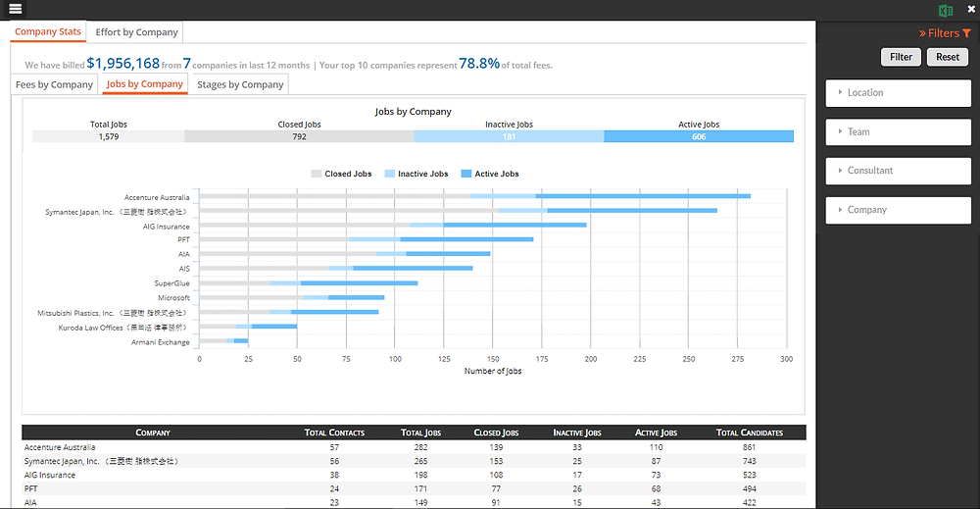980x509 pixels.
Task: Click total candidates value 861
Action: coord(750,448)
